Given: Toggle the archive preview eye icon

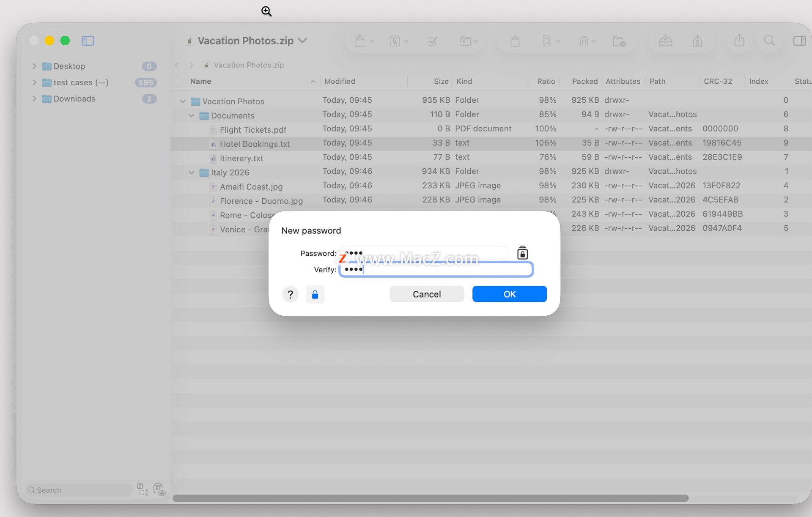Looking at the screenshot, I should point(159,490).
